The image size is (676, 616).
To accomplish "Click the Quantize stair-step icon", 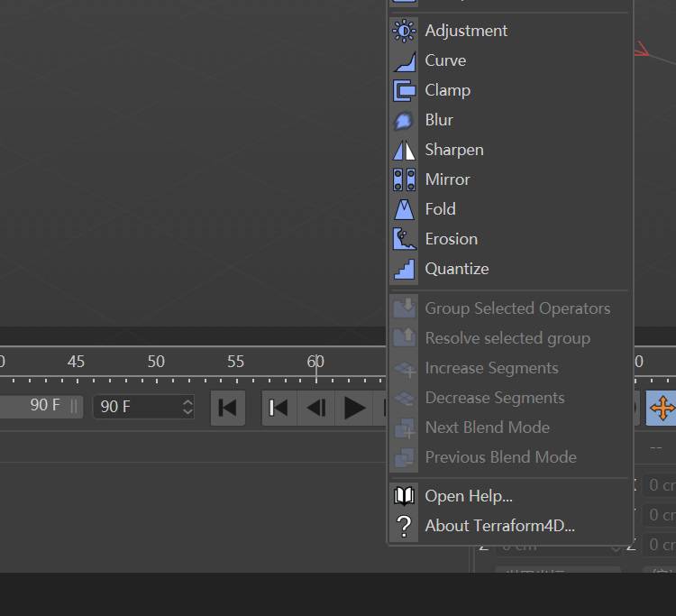I will (404, 269).
